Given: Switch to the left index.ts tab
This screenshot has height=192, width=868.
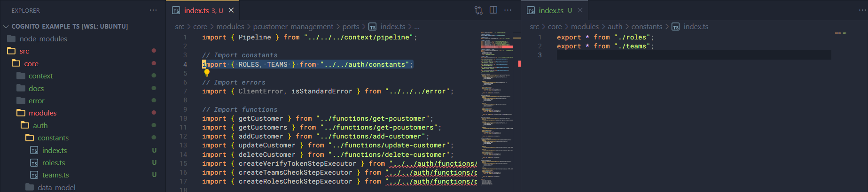Looking at the screenshot, I should pos(196,10).
